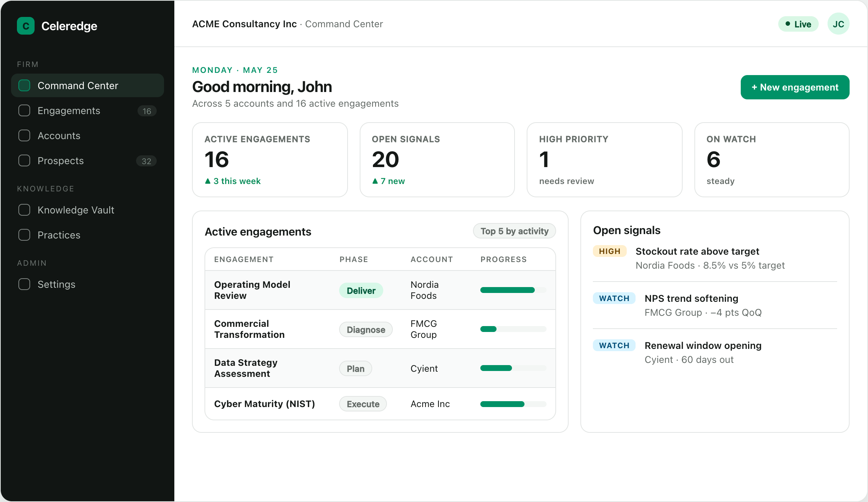Click the Cyient 60 days out text

tap(689, 360)
